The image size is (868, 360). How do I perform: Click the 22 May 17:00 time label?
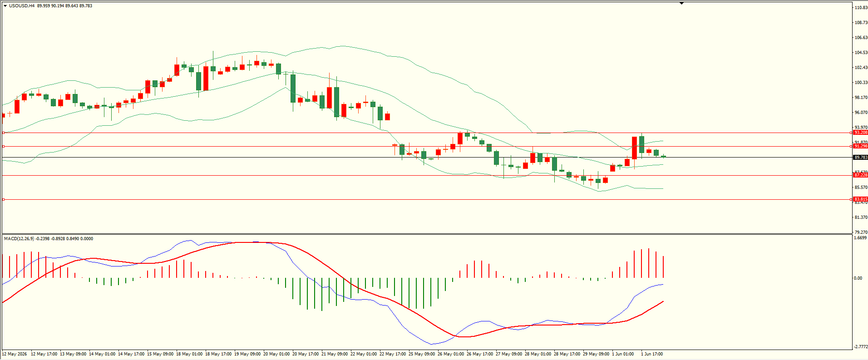(393, 354)
